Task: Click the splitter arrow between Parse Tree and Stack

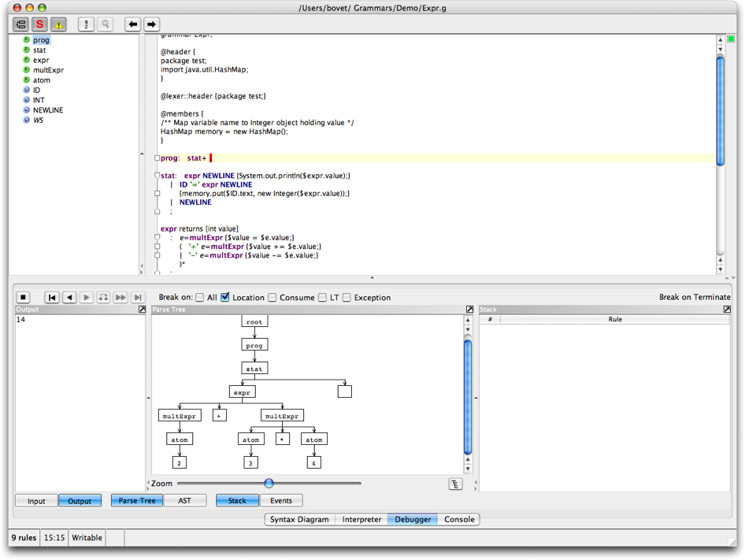Action: pos(476,398)
